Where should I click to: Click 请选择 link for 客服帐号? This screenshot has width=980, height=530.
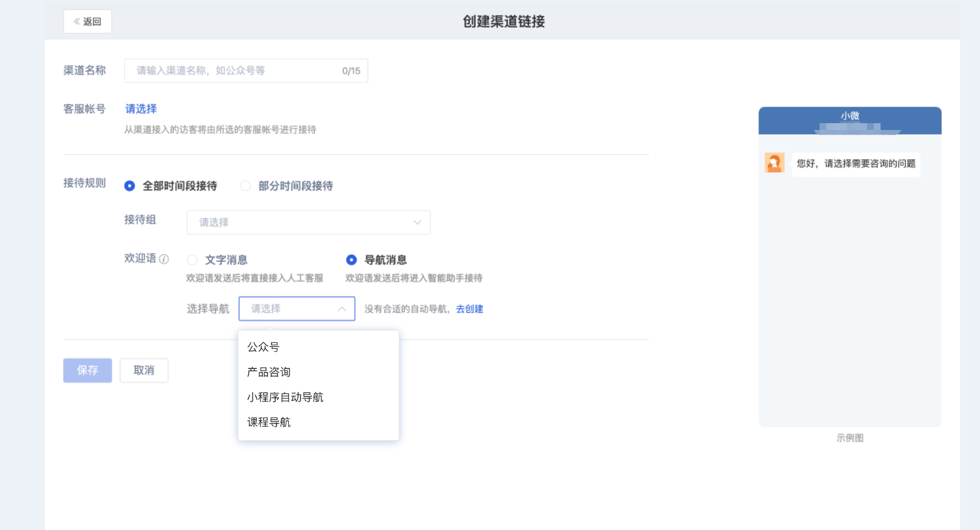click(x=141, y=108)
